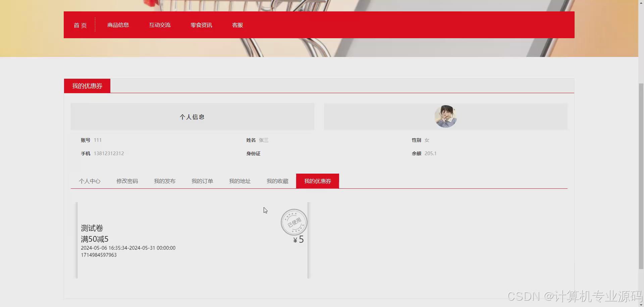Click the 测试卷 coupon card

point(92,228)
